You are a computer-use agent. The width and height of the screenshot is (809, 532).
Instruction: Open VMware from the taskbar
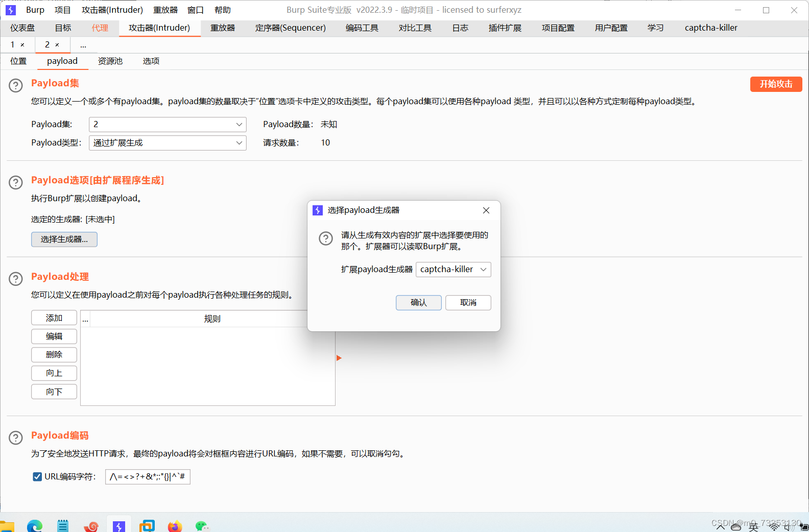(147, 526)
